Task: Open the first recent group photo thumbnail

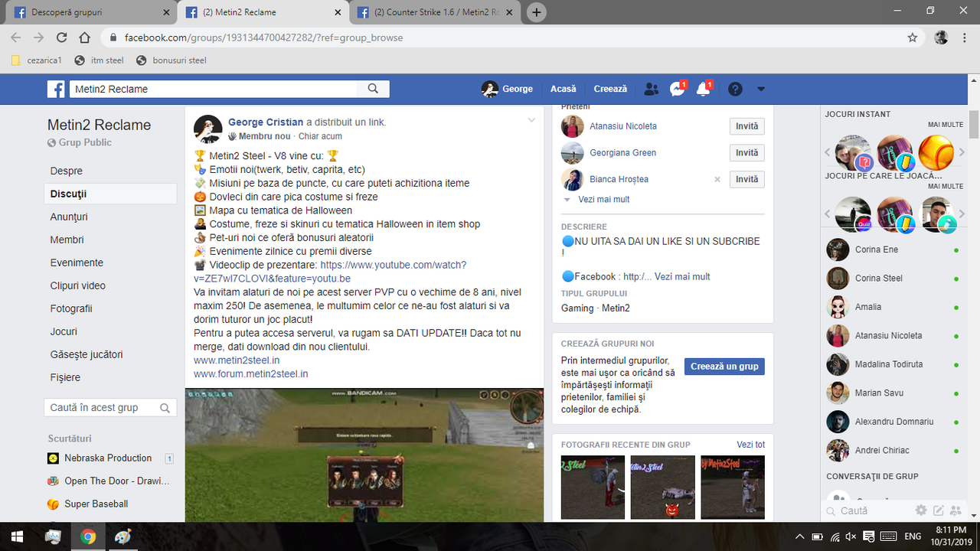Action: (x=593, y=487)
